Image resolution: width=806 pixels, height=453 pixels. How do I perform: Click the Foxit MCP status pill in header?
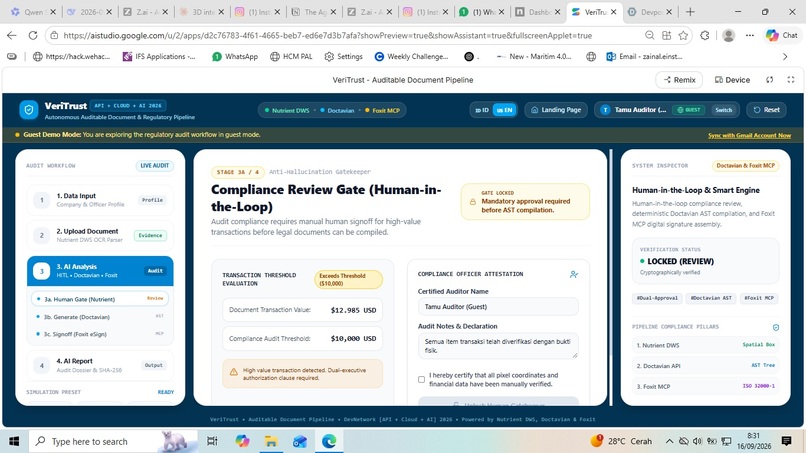[x=382, y=111]
